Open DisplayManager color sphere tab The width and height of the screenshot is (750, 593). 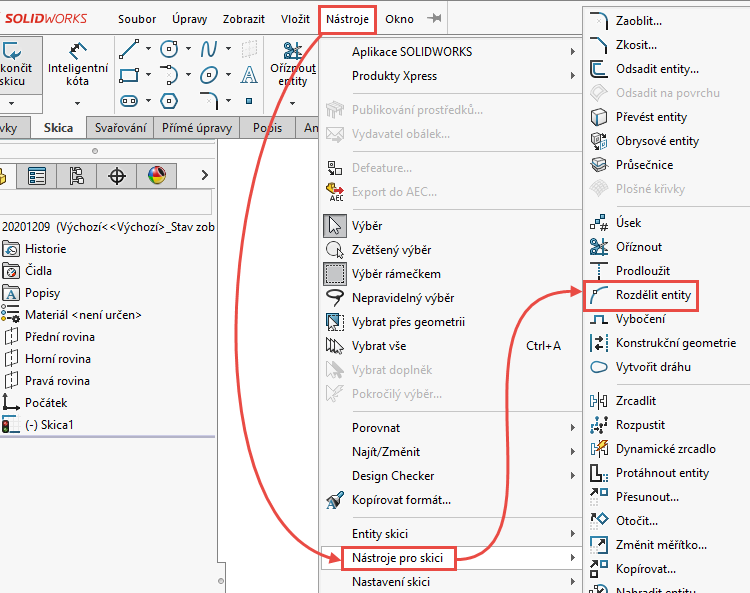pos(157,176)
